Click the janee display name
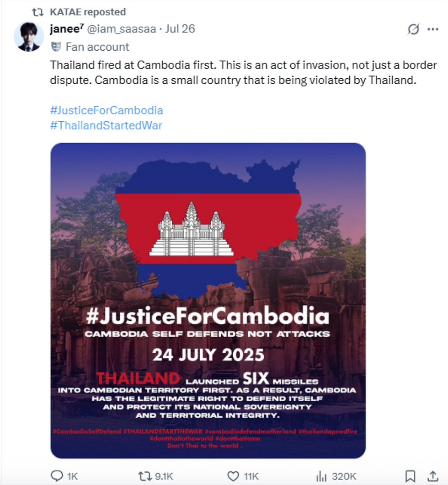448x485 pixels. [x=67, y=29]
